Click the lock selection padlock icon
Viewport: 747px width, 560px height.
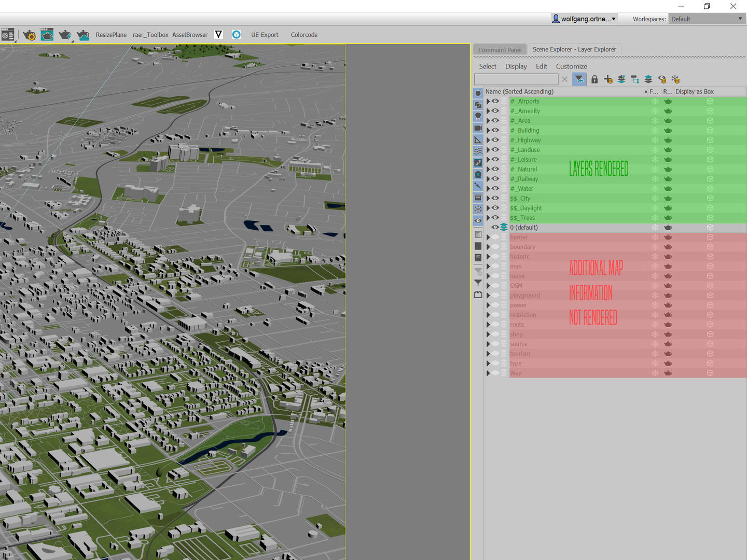(x=594, y=79)
